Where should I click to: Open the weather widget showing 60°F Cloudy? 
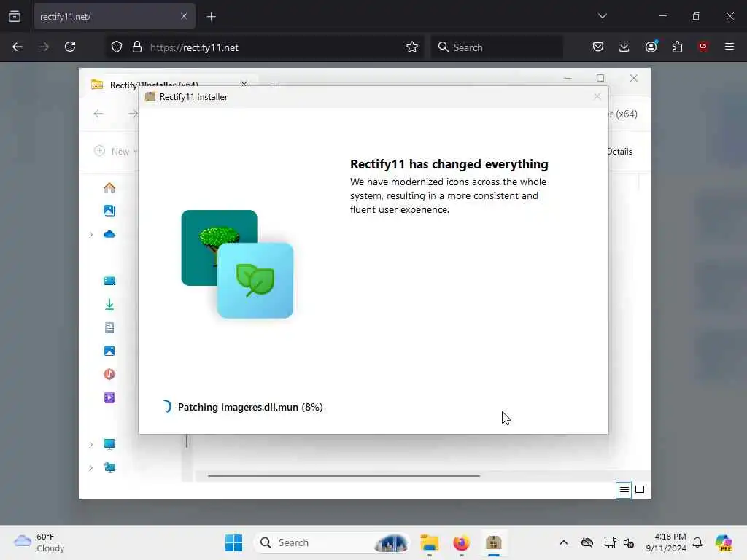point(39,542)
